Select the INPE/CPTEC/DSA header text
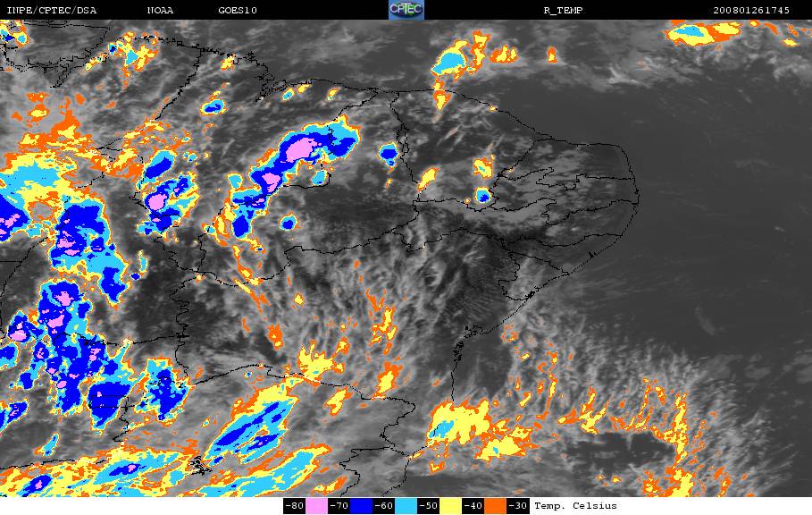 tap(51, 11)
